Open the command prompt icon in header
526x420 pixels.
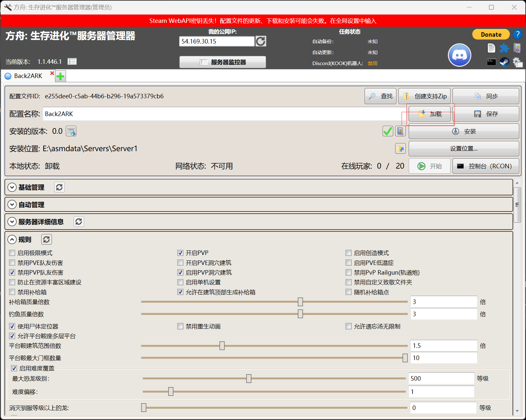point(491,62)
